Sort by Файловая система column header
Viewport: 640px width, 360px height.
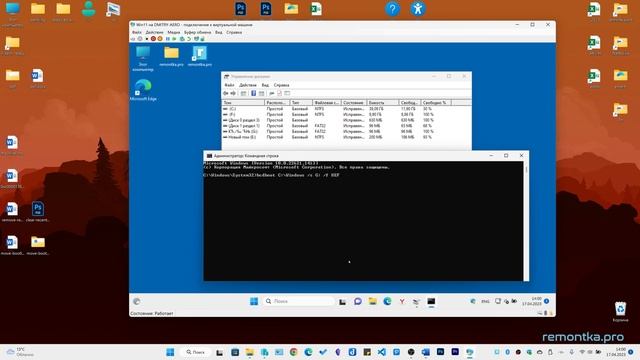point(327,103)
